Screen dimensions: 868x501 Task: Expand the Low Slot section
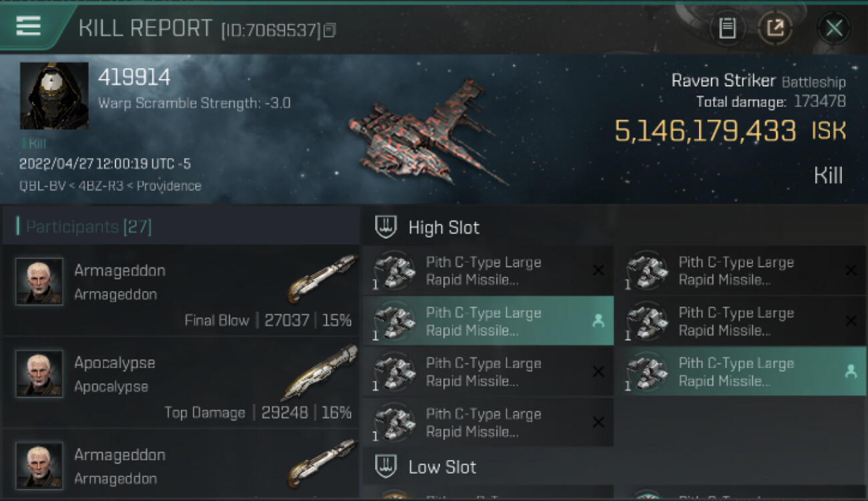pos(442,467)
